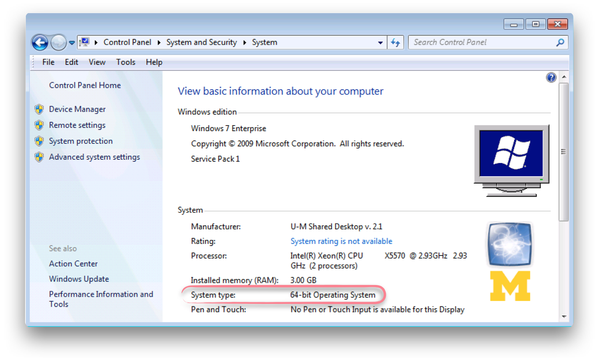Expand the arrow after System and Security

click(x=244, y=43)
